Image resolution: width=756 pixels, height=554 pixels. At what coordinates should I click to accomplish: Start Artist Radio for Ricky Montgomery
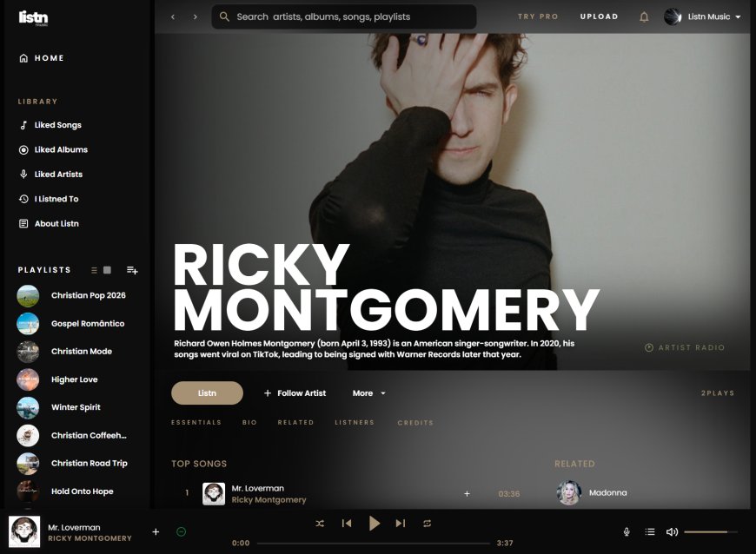tap(685, 347)
